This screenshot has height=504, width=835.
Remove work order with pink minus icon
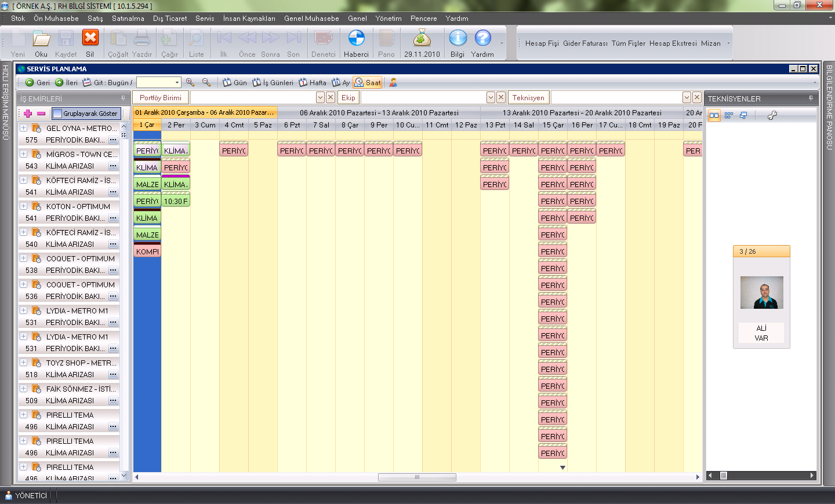pos(41,114)
